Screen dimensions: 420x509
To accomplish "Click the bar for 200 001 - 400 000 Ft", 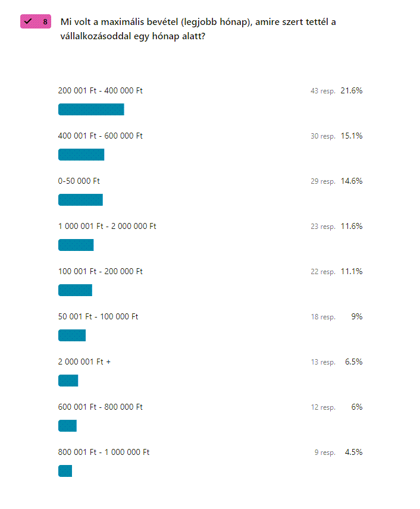I will (x=91, y=109).
